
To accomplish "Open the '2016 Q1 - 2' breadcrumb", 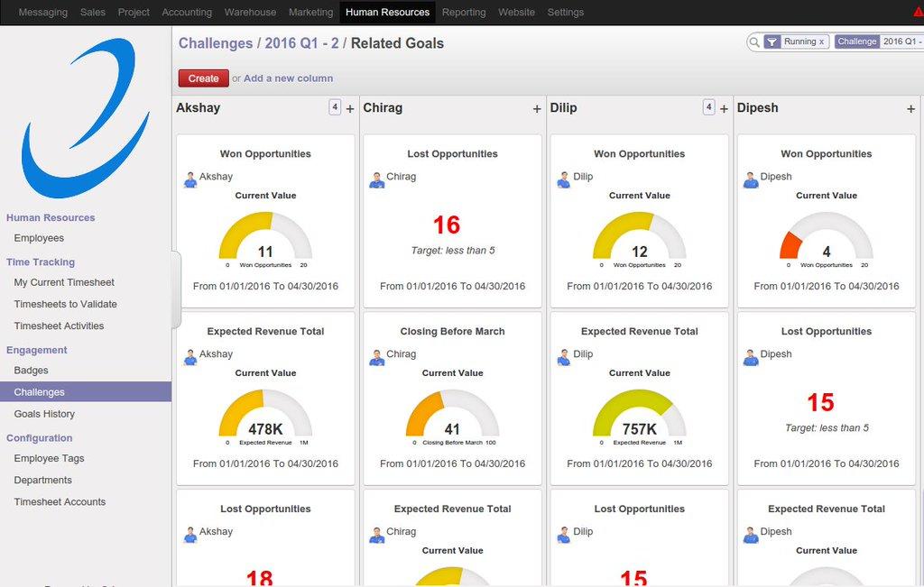I will (x=301, y=43).
